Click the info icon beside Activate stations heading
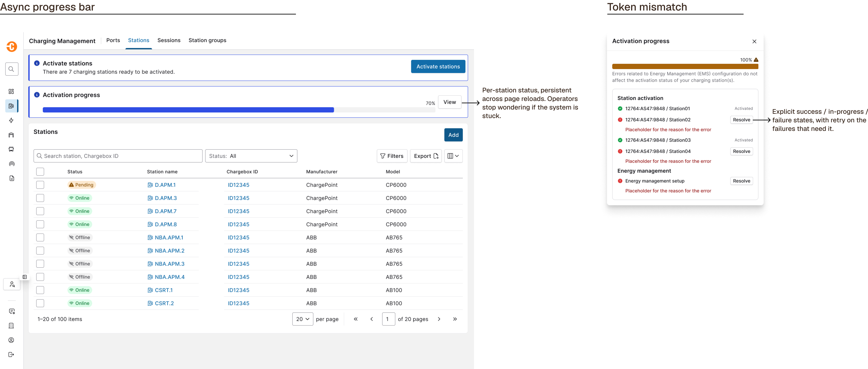 [x=37, y=63]
